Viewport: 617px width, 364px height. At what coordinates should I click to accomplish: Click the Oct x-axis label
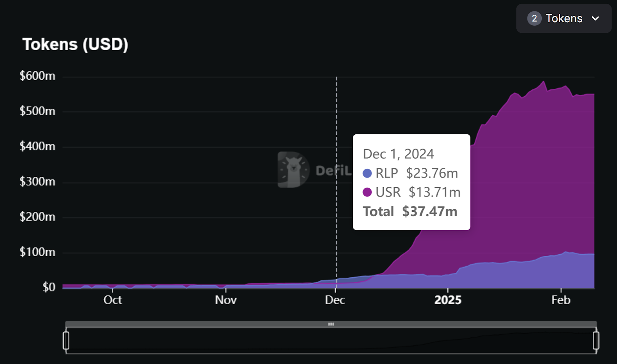(x=113, y=300)
